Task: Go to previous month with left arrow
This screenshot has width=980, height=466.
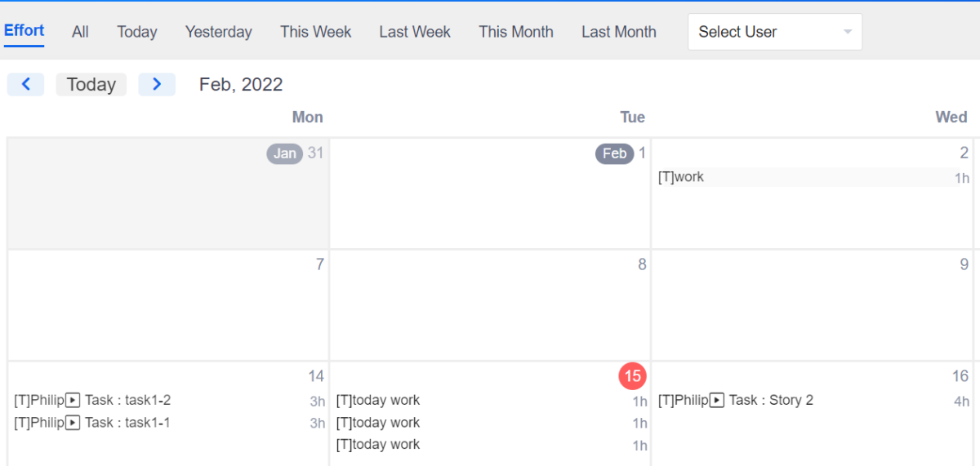Action: pyautogui.click(x=26, y=84)
